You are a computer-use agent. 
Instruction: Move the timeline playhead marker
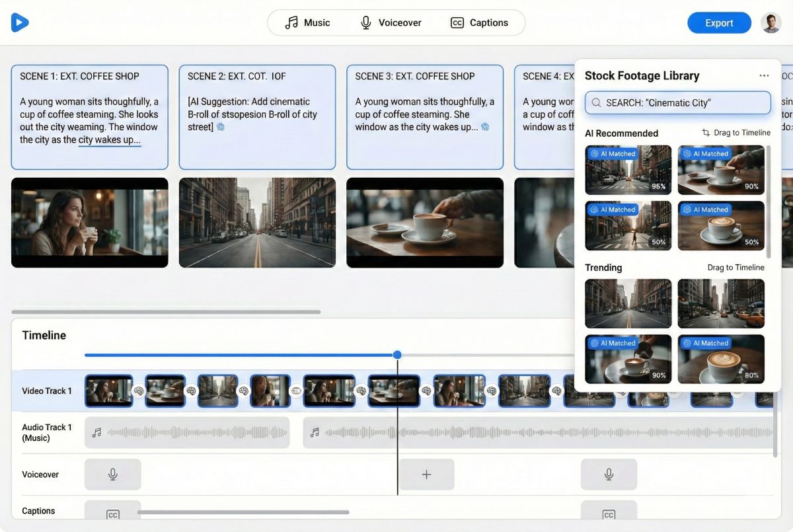tap(397, 355)
